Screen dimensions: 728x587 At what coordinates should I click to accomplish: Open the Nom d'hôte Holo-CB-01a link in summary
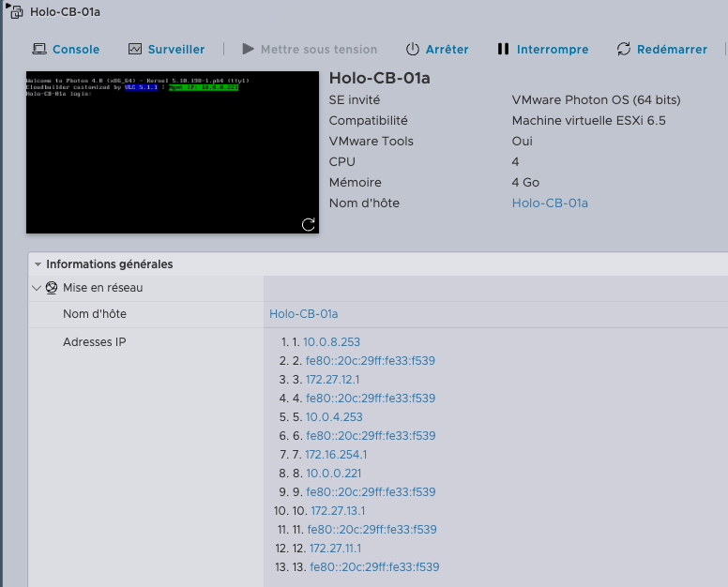pos(550,203)
